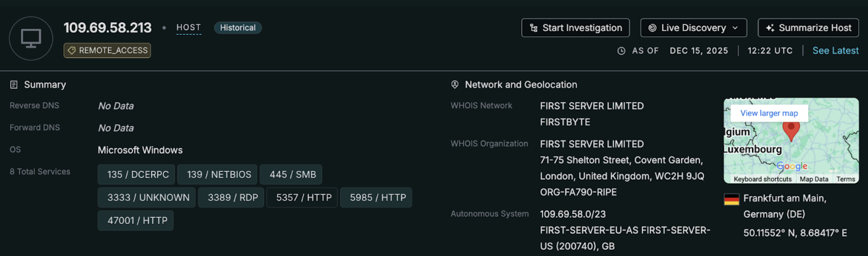Follow the See Latest link
Viewport: 868px width, 256px height.
point(835,51)
